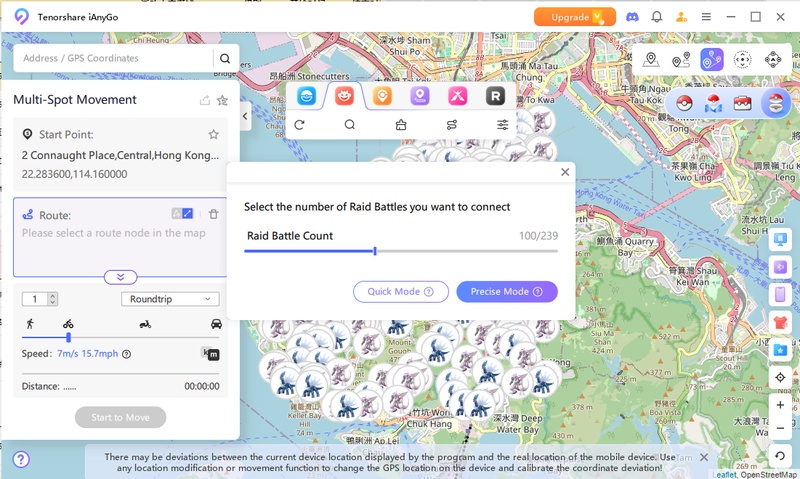
Task: Favorite the Start Point with star icon
Action: point(213,134)
